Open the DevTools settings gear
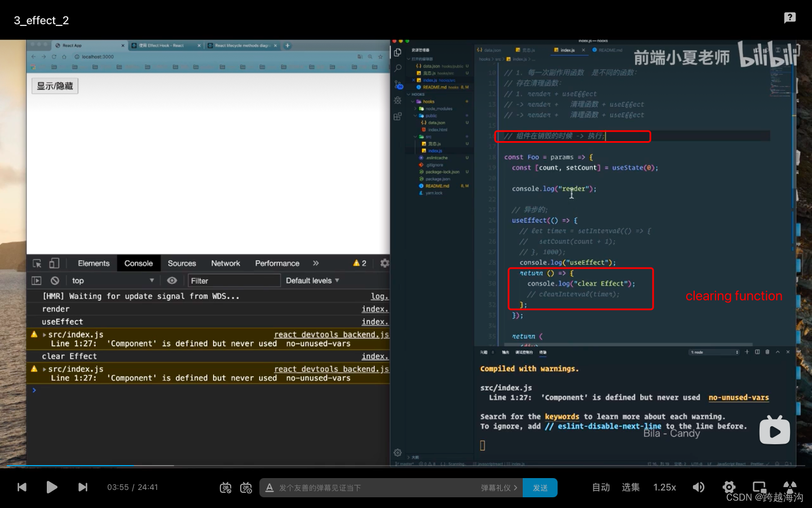812x508 pixels. (x=385, y=263)
